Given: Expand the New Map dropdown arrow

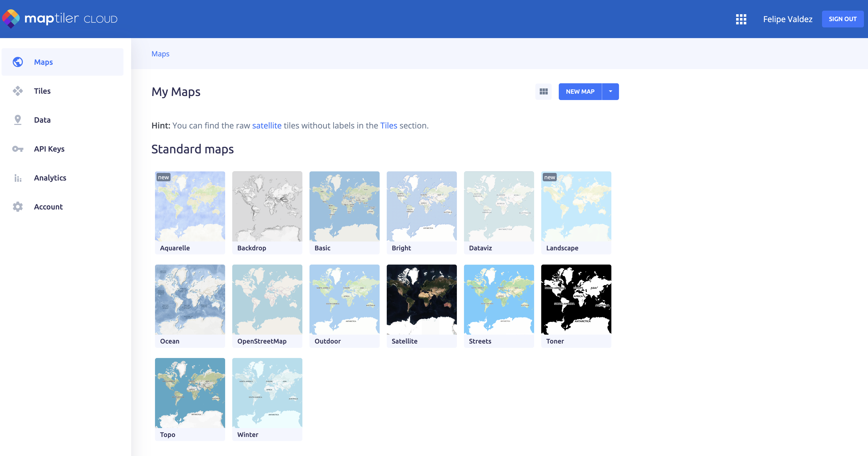Looking at the screenshot, I should click(x=610, y=92).
